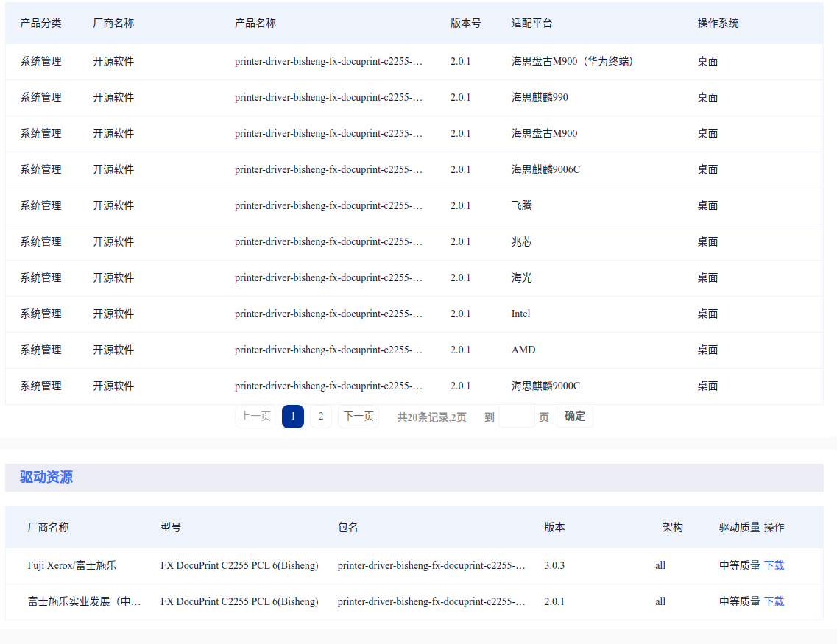Screen dimensions: 837x644
Task: Click 操作系统 column header
Action: 718,24
